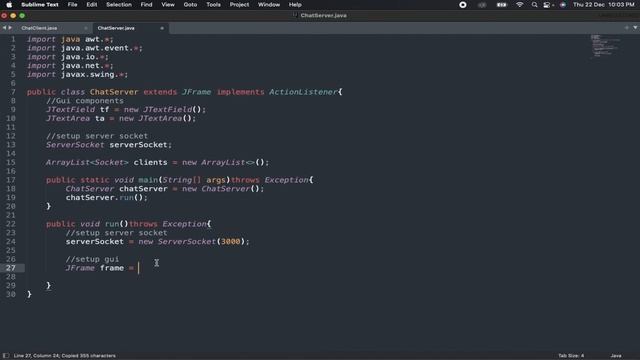Close the ChatServer.java tab
640x360 pixels.
click(x=162, y=28)
